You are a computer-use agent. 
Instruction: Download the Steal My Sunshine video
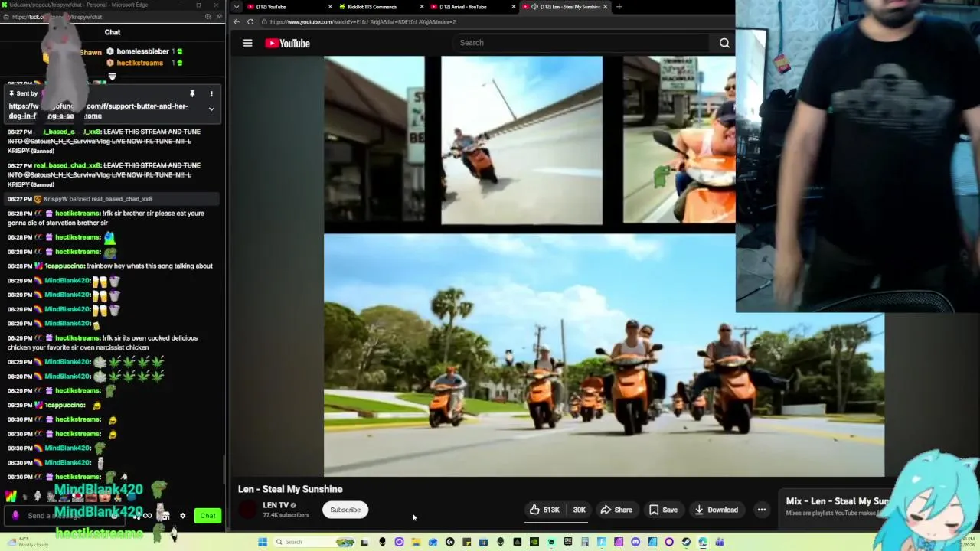click(x=715, y=510)
